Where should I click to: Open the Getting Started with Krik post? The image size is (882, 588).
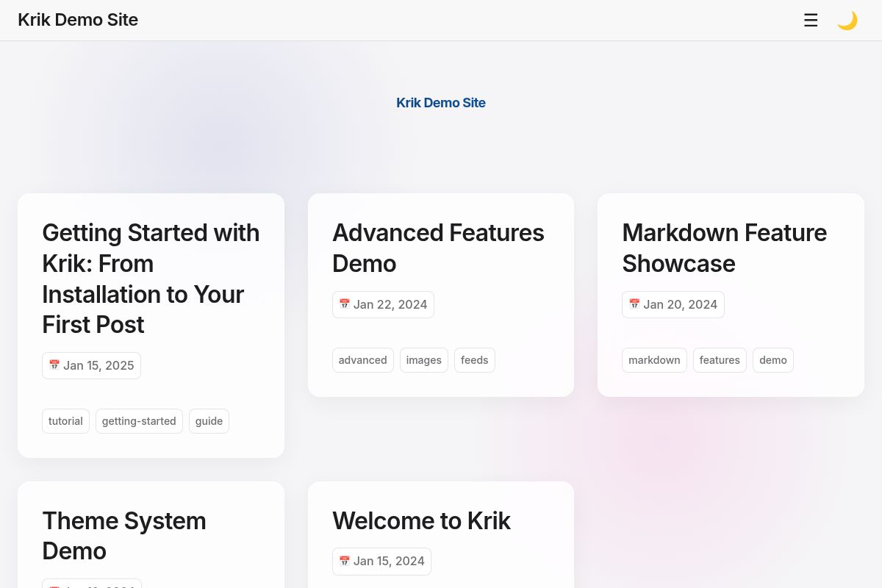click(151, 279)
